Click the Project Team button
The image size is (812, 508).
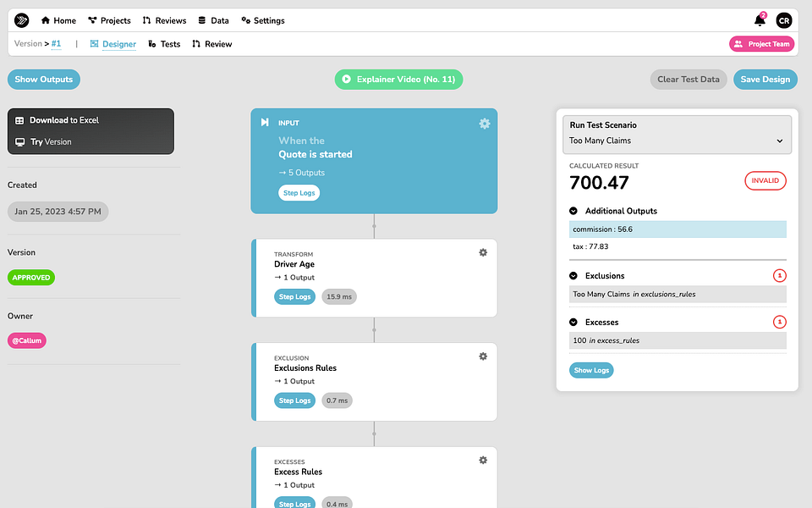(x=762, y=44)
